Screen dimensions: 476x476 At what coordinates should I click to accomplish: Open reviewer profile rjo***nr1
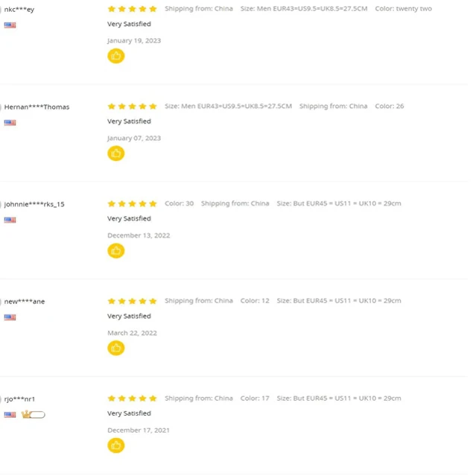click(20, 399)
